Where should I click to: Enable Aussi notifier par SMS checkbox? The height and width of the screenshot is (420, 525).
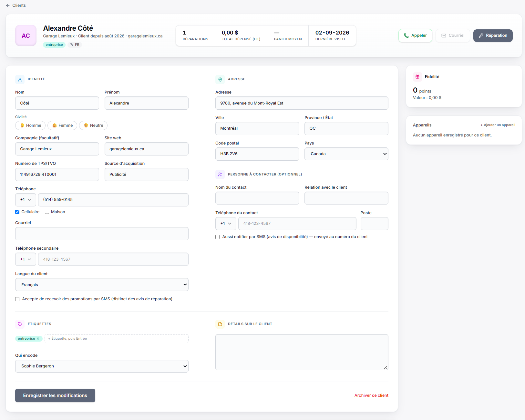click(218, 237)
